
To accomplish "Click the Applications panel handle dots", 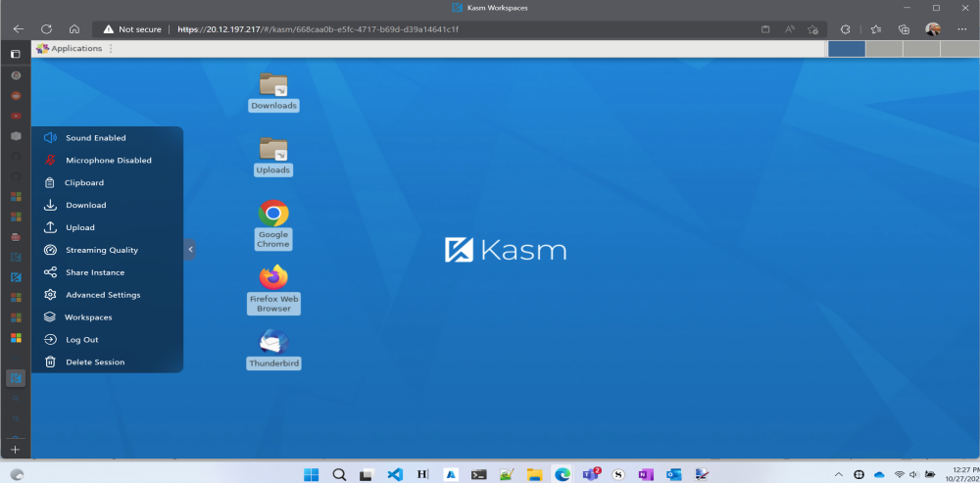I will tap(112, 49).
